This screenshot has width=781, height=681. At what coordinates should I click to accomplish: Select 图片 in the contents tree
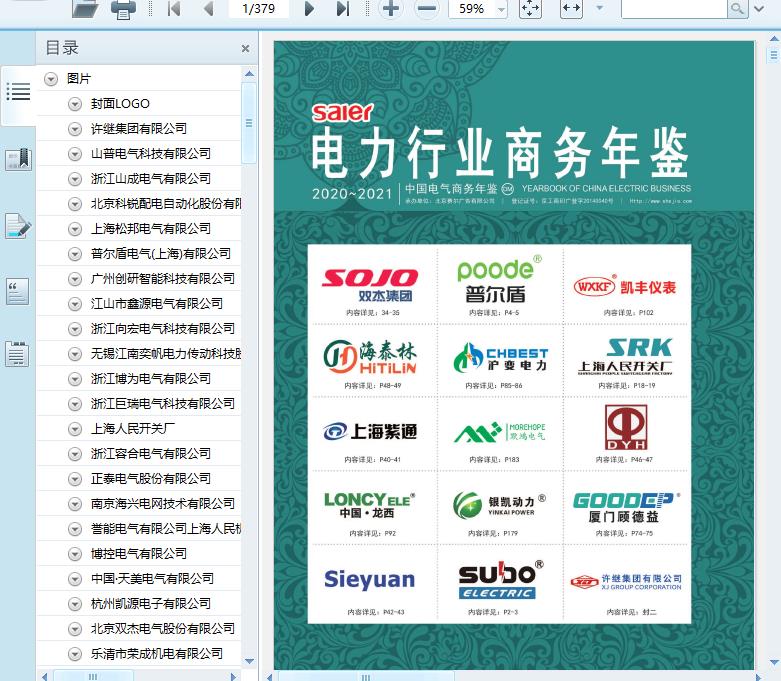79,79
